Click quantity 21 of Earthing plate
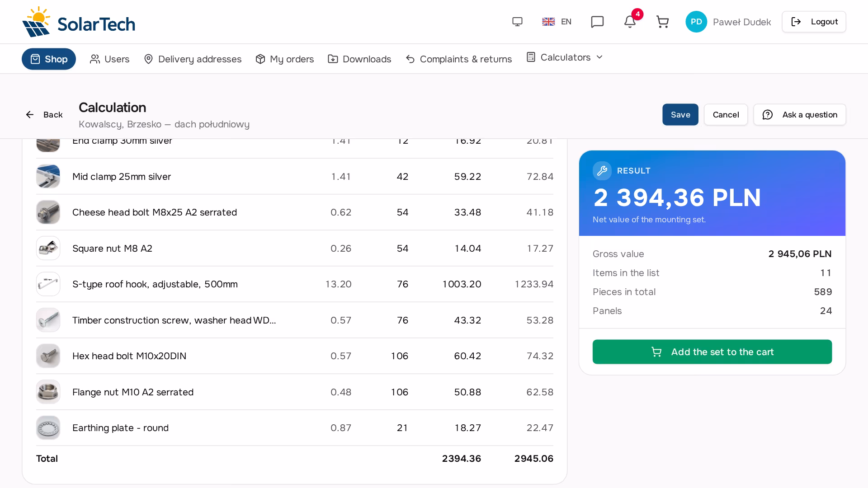Viewport: 868px width, 488px height. (x=402, y=428)
